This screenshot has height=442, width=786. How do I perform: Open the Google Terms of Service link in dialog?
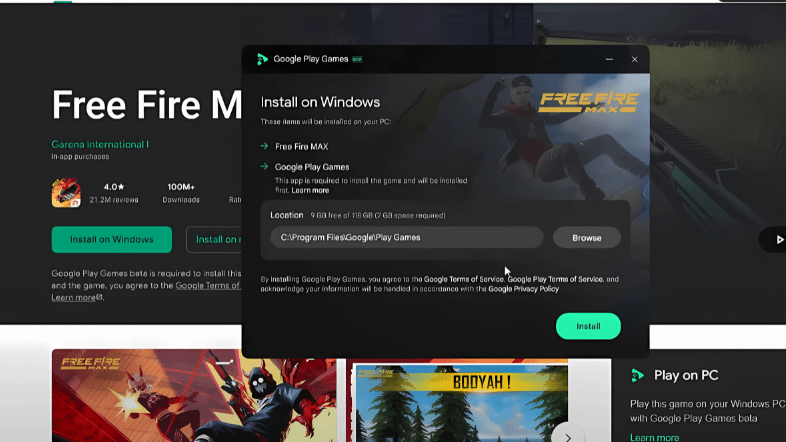point(463,279)
